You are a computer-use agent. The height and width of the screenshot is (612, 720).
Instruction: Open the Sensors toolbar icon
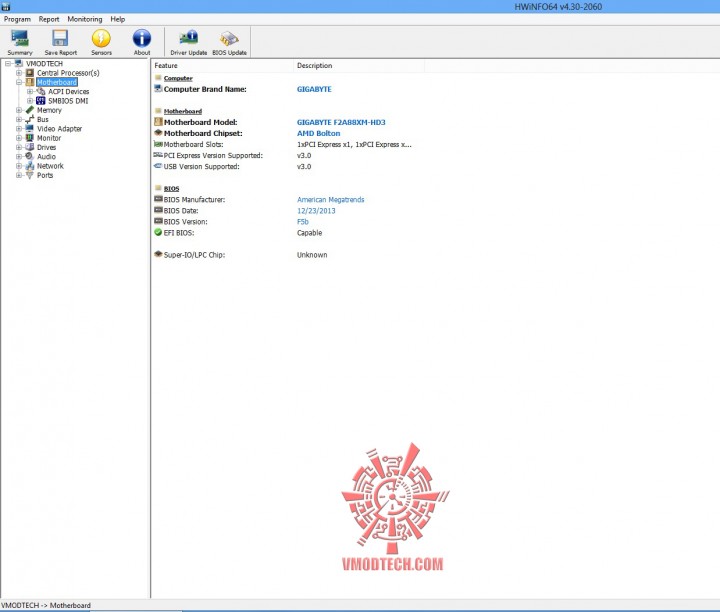pyautogui.click(x=101, y=39)
